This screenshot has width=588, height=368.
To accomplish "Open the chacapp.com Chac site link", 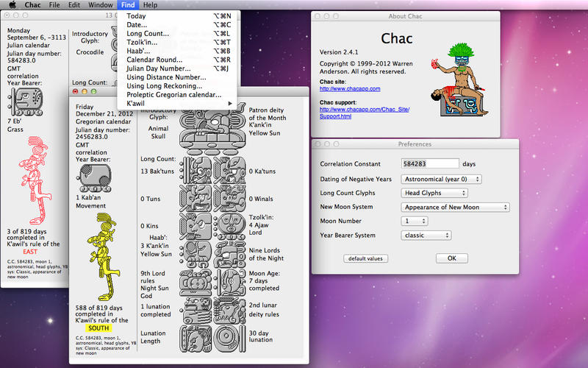I will point(350,89).
